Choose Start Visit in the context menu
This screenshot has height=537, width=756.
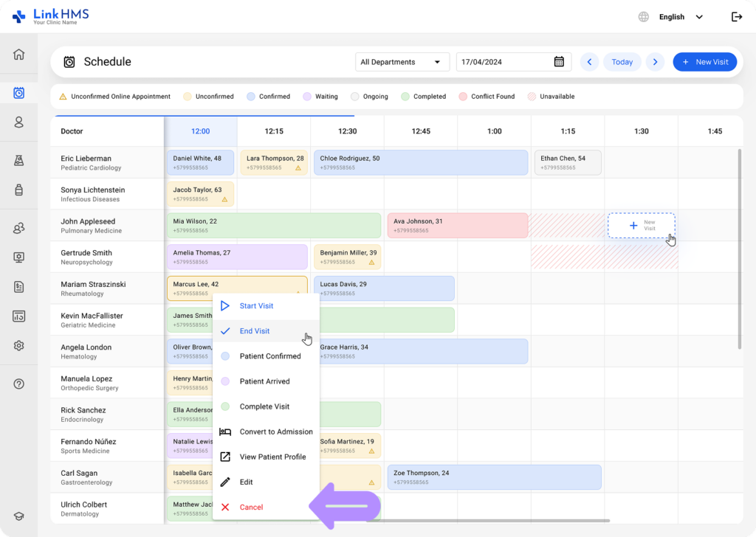point(266,306)
